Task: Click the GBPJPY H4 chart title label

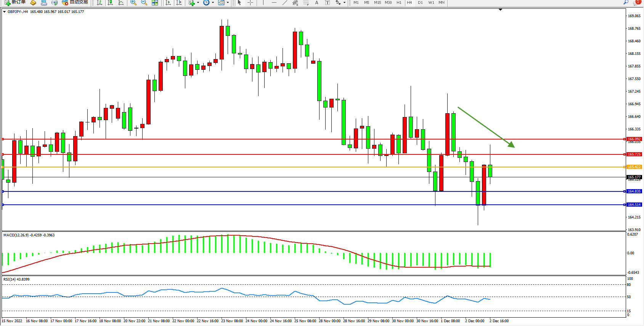Action: tap(18, 12)
